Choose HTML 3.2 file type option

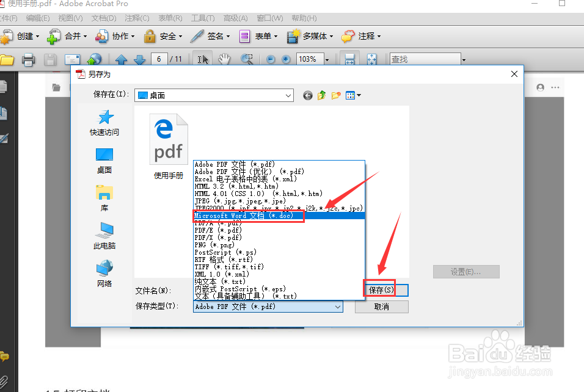(279, 186)
